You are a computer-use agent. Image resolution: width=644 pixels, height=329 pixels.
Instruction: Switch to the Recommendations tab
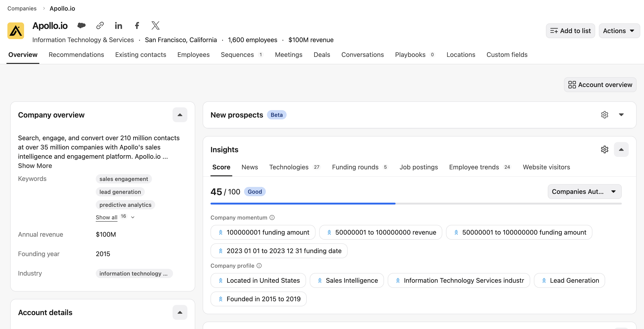76,55
